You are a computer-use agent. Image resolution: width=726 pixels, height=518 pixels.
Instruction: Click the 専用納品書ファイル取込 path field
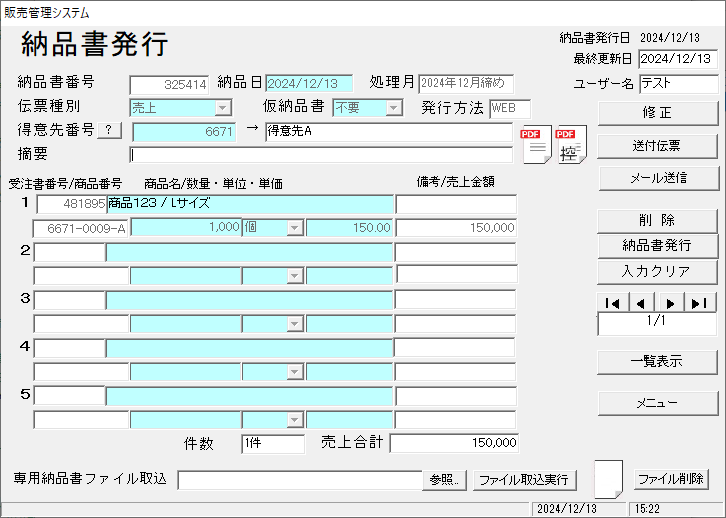[300, 480]
